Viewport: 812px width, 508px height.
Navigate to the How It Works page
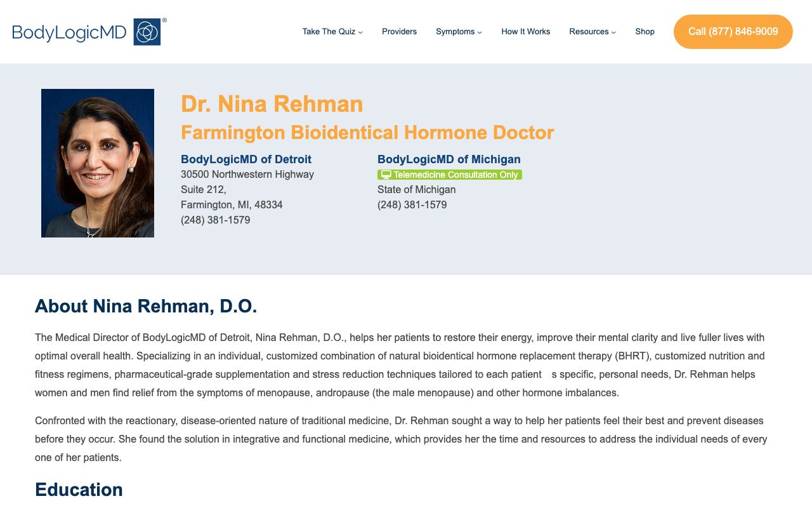click(x=525, y=31)
